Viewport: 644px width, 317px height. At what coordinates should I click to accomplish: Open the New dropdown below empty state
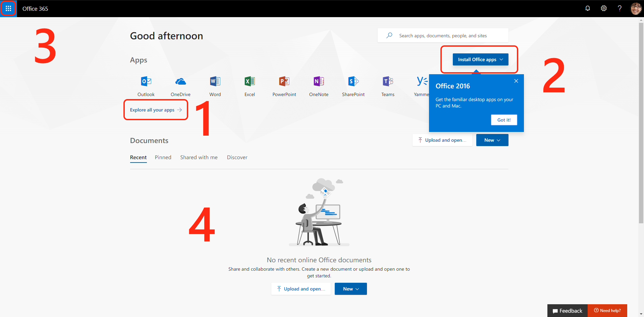click(x=351, y=289)
